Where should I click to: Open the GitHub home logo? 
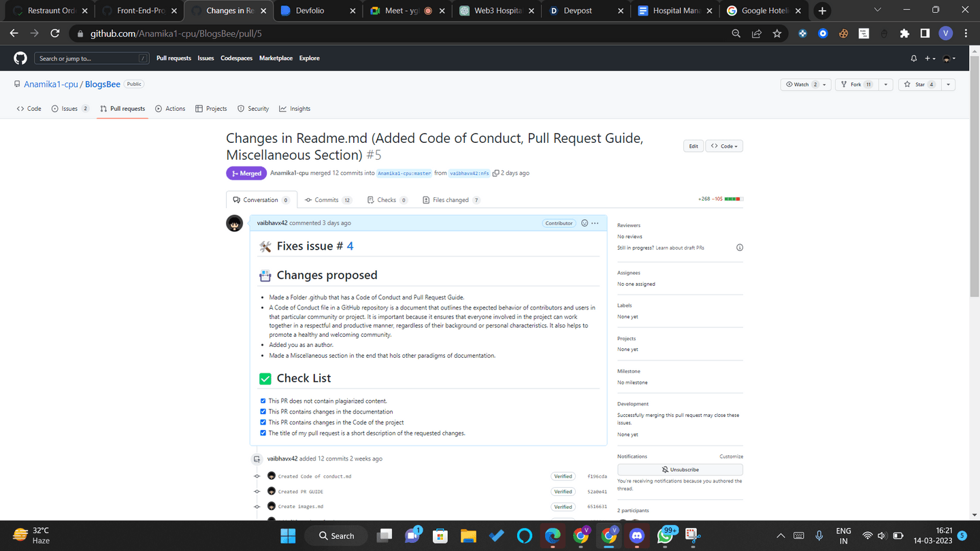coord(20,59)
